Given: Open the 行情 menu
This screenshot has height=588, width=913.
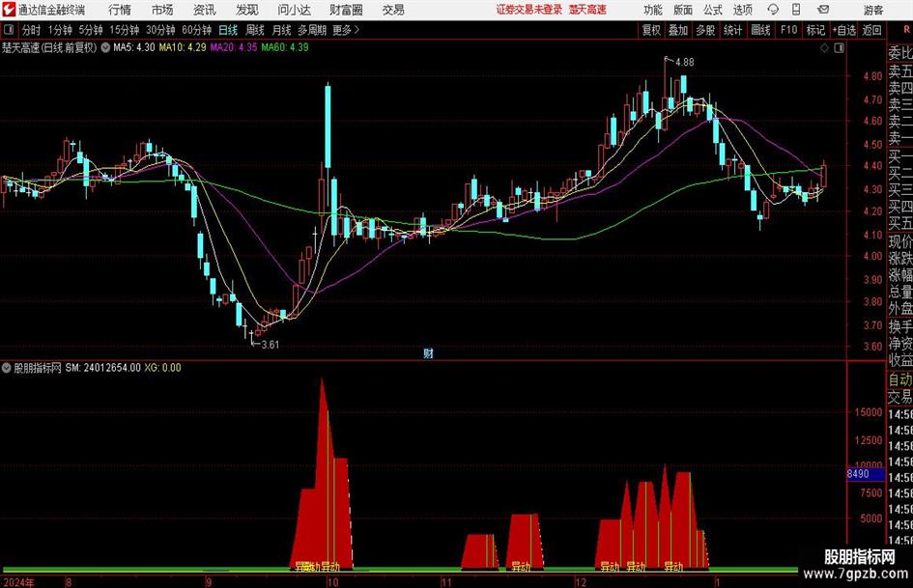Looking at the screenshot, I should pyautogui.click(x=120, y=10).
